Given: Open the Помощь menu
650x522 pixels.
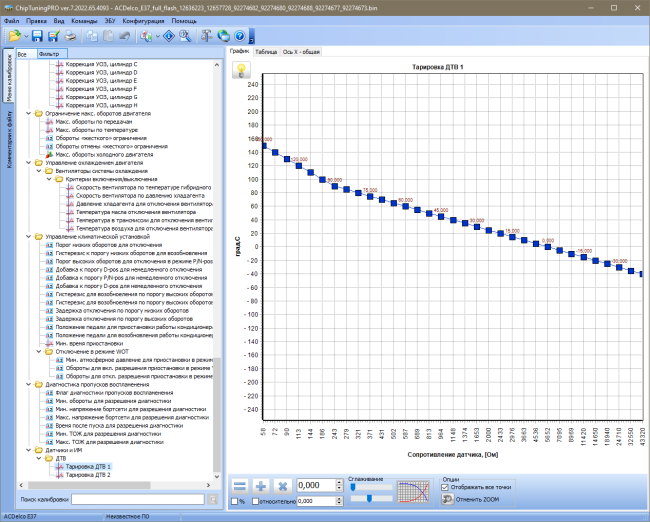Looking at the screenshot, I should click(184, 21).
